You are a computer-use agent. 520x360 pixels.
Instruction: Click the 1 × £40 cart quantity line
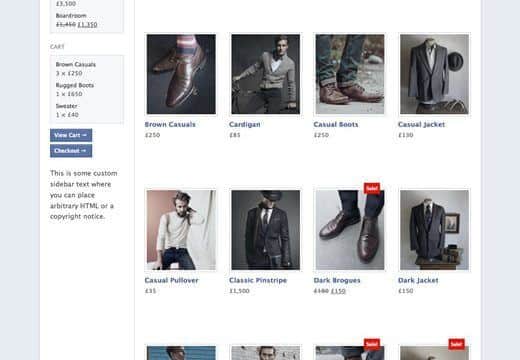[67, 115]
